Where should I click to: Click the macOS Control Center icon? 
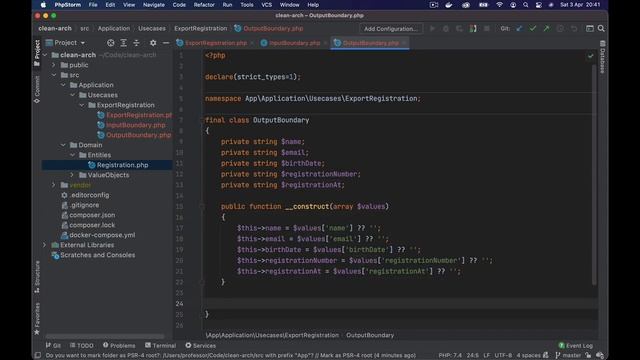[x=539, y=5]
